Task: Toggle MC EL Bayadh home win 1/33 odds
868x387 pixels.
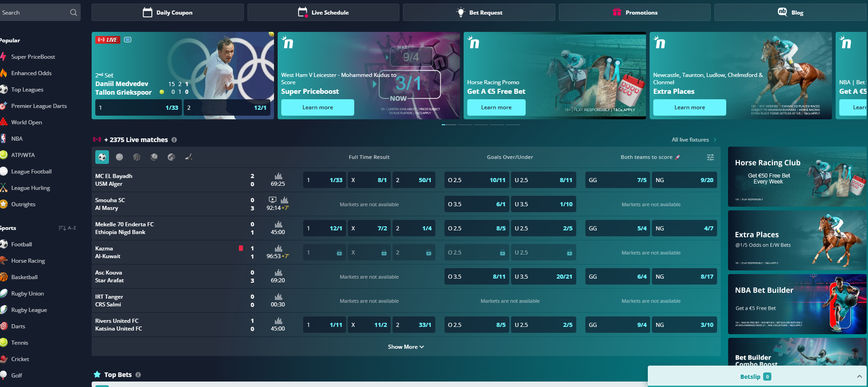Action: pyautogui.click(x=324, y=180)
